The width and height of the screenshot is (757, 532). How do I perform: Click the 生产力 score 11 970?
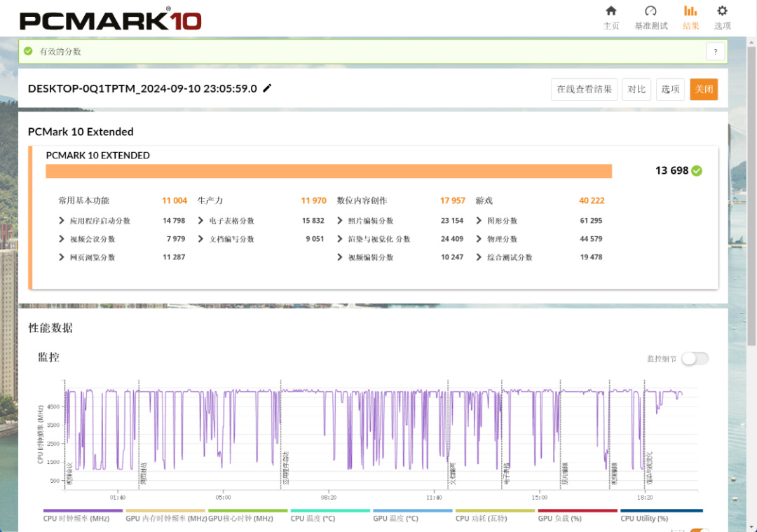pos(314,201)
